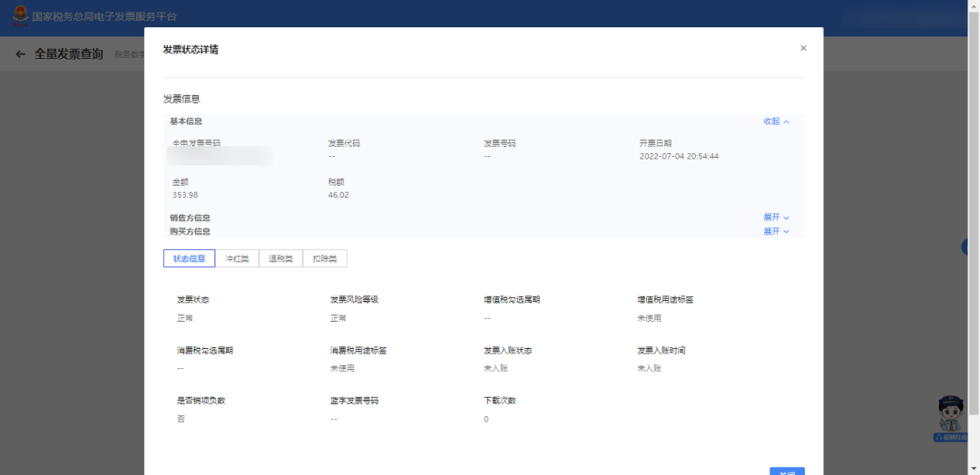The image size is (980, 475).
Task: Click the 金额 value 353.98
Action: point(185,195)
